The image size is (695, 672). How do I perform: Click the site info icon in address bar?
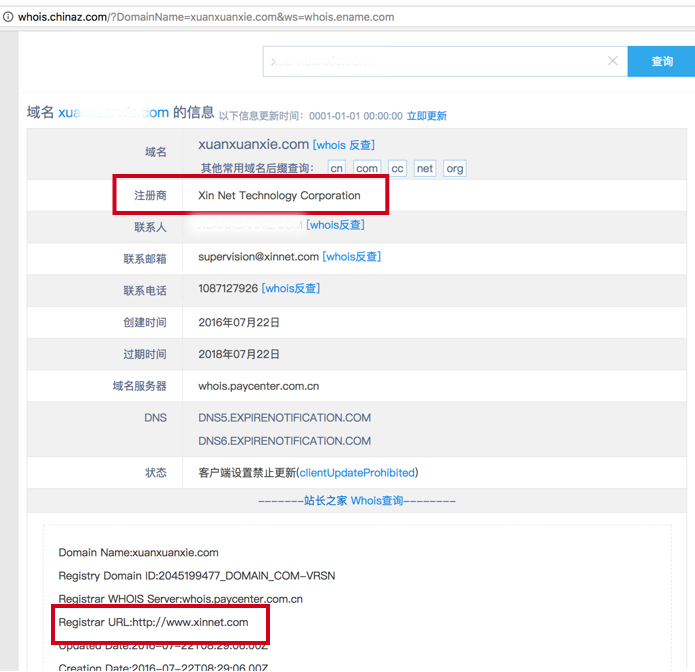pos(8,17)
